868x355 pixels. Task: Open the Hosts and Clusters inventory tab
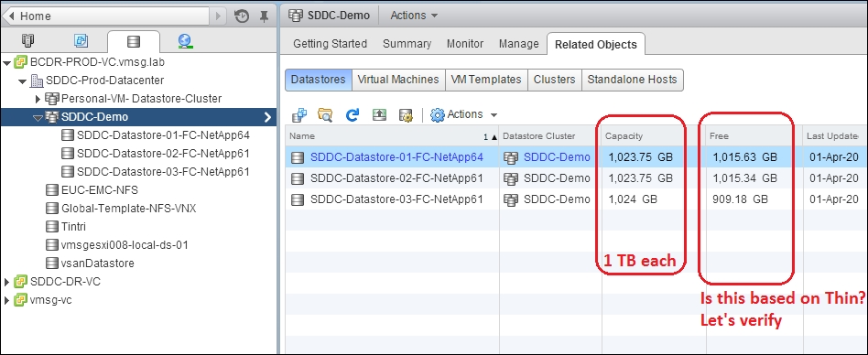coord(27,41)
